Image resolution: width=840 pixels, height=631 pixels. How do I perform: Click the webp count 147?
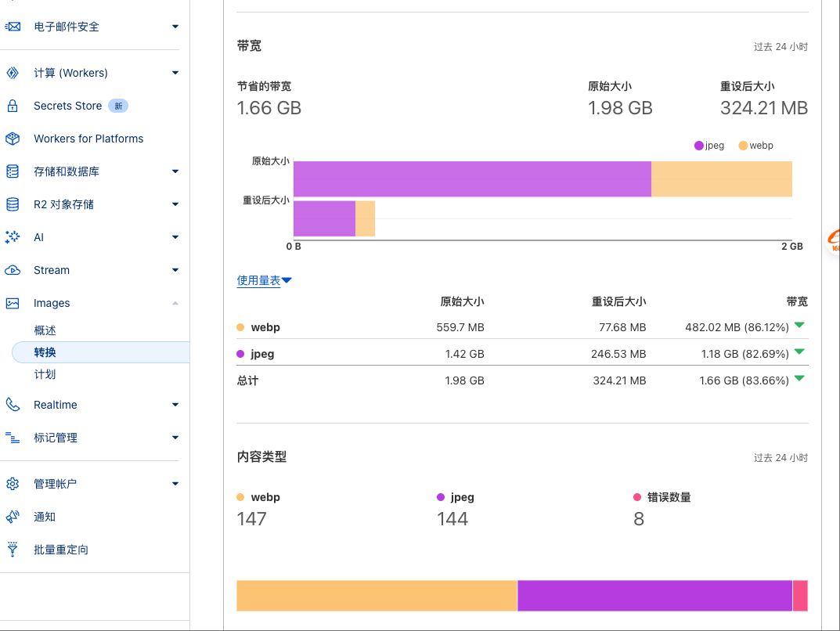[252, 519]
